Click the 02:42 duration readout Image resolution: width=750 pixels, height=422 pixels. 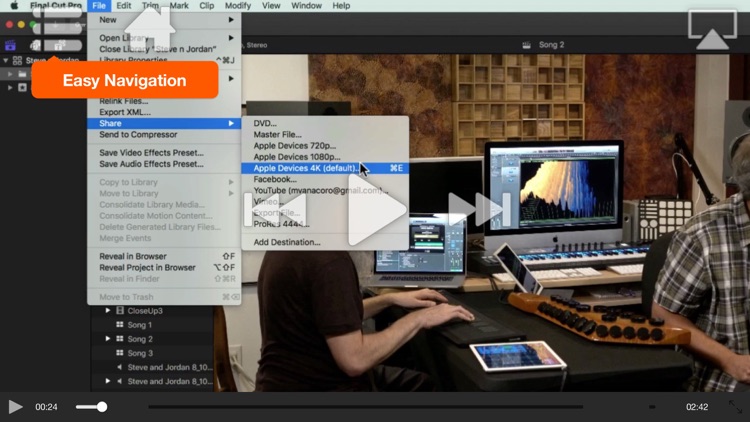click(697, 407)
